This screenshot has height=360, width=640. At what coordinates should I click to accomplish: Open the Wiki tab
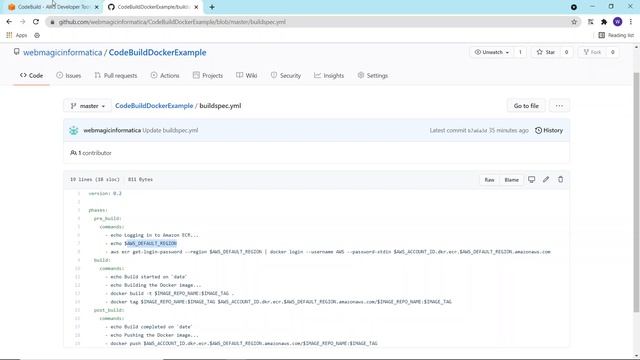coord(247,76)
